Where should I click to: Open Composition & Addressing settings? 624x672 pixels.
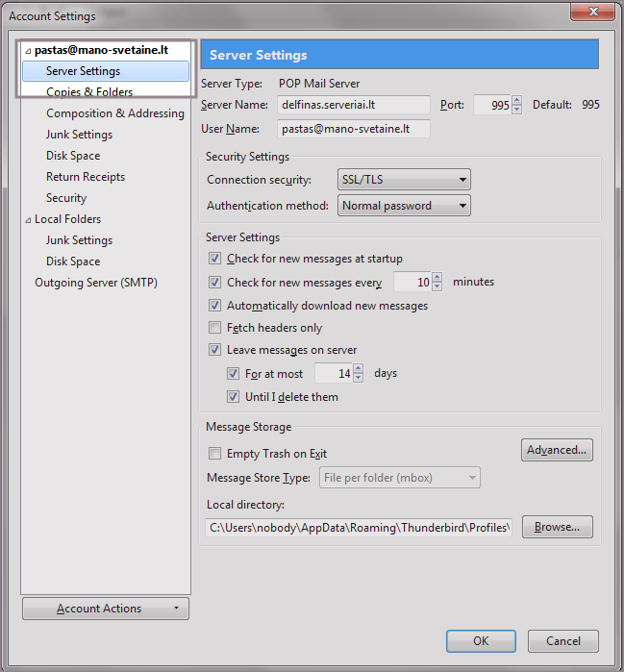click(x=114, y=113)
